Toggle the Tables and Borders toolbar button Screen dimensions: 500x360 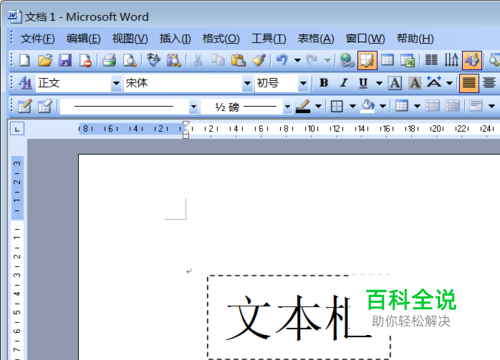(367, 61)
